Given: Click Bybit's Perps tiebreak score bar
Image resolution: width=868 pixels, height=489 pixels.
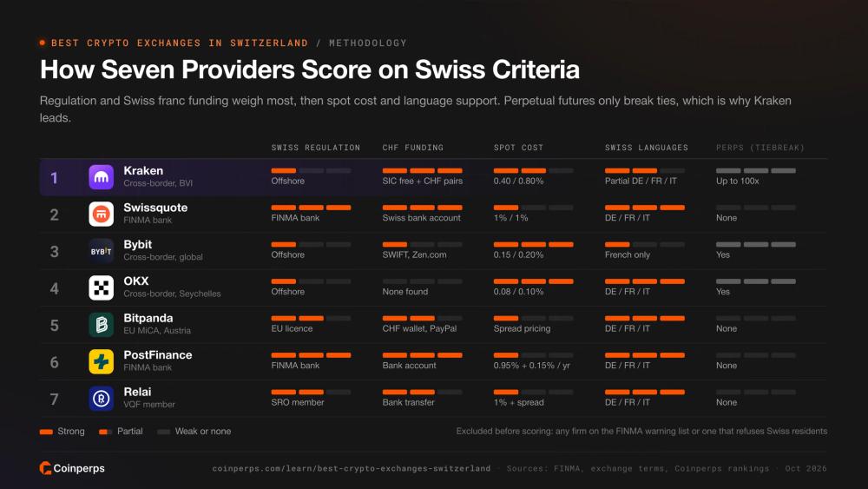Looking at the screenshot, I should click(756, 244).
